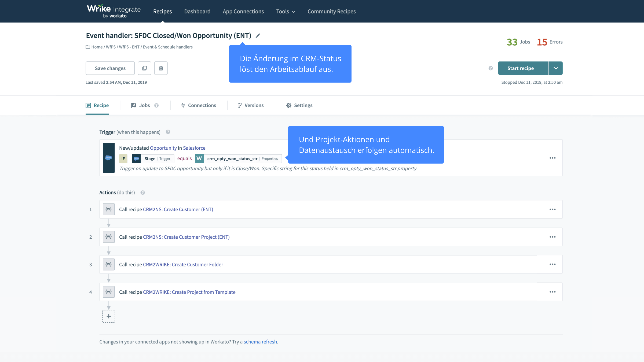This screenshot has width=644, height=362.
Task: Switch to the Jobs tab
Action: point(140,105)
